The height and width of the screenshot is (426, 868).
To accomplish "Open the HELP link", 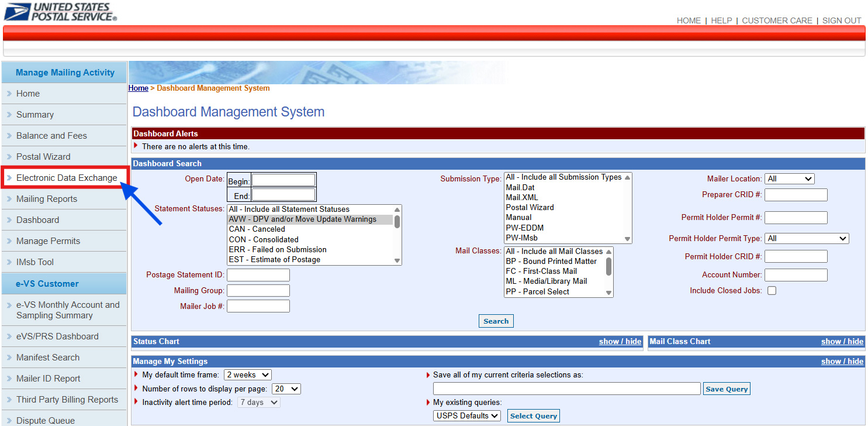I will (721, 20).
